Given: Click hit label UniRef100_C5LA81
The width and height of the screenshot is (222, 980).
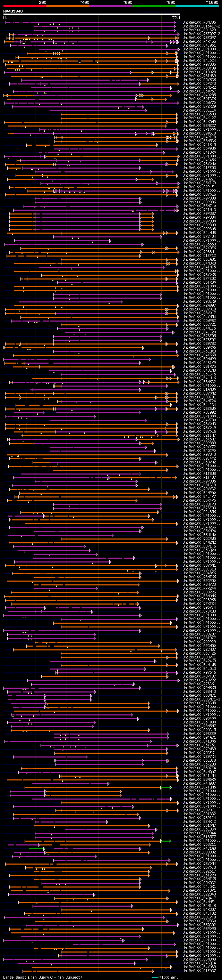Looking at the screenshot, I should pos(199,259).
